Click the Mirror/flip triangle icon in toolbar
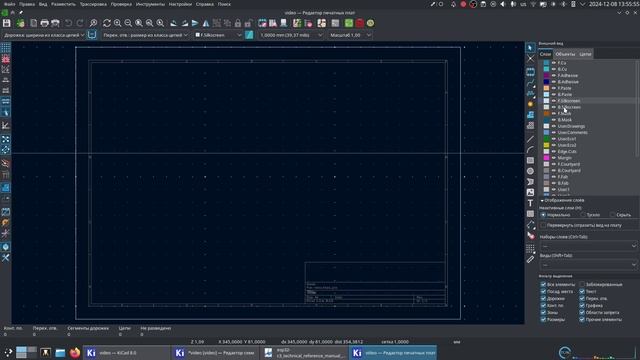This screenshot has height=360, width=640. 206,23
